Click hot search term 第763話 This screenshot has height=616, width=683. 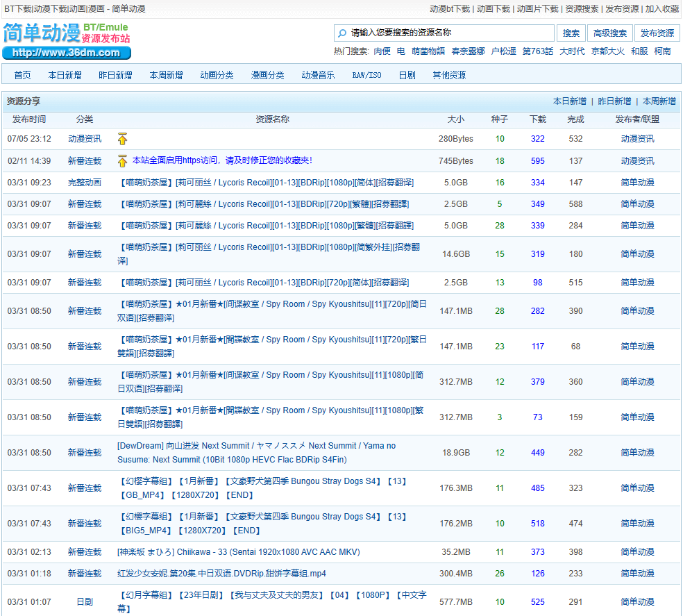point(537,51)
